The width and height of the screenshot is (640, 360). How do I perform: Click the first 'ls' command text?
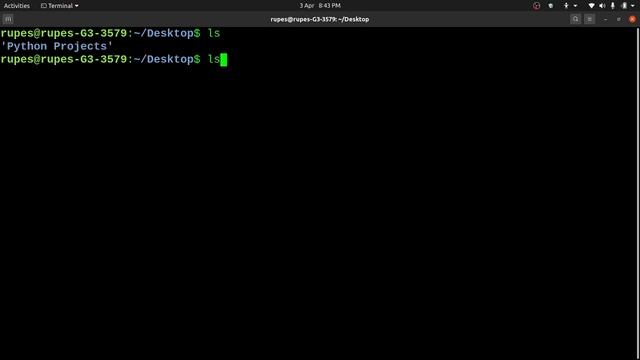(214, 33)
